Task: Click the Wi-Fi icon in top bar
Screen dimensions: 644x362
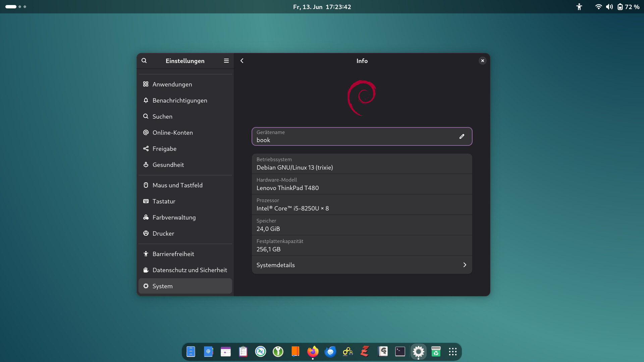Action: coord(598,7)
